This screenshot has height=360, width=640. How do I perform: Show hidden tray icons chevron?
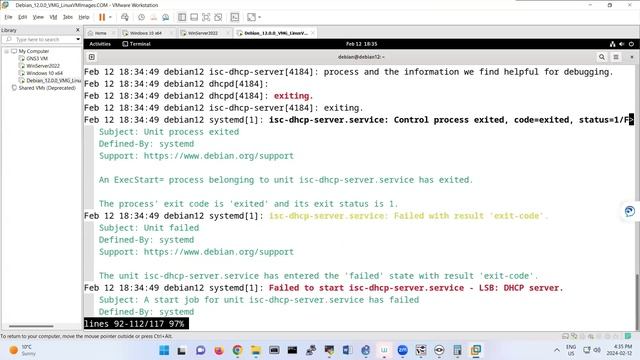click(557, 350)
